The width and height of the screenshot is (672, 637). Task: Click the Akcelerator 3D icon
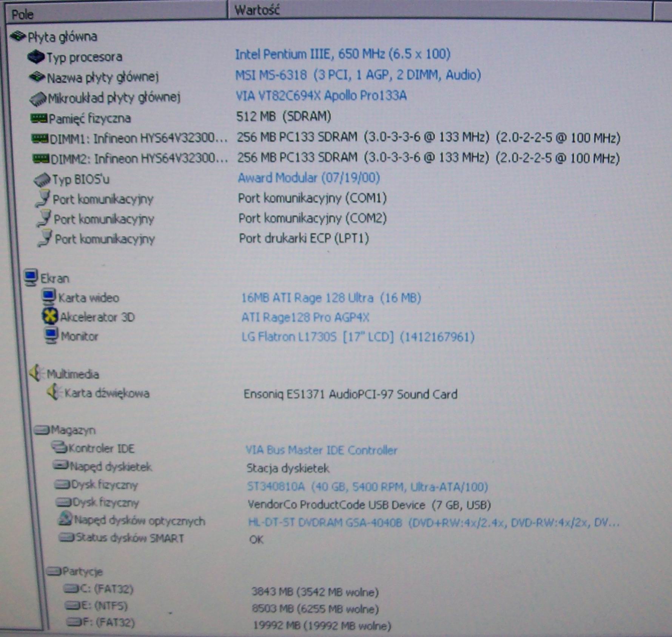pos(50,316)
